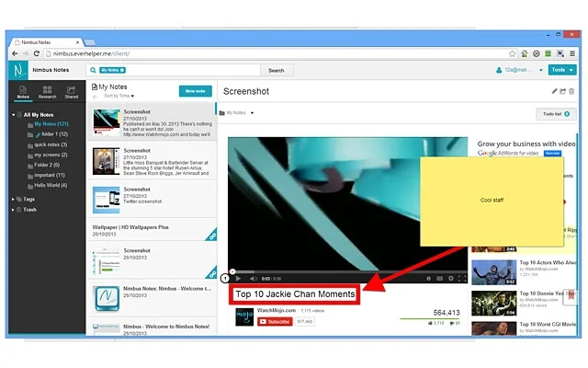Click the red Subscribe button
Screen dimensions: 588x368
pyautogui.click(x=275, y=322)
